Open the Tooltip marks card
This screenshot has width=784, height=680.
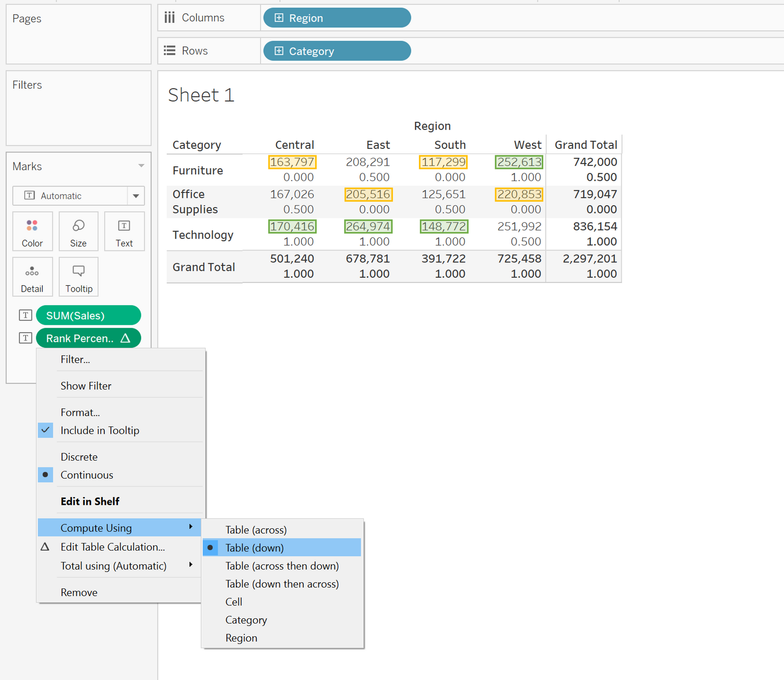[78, 277]
